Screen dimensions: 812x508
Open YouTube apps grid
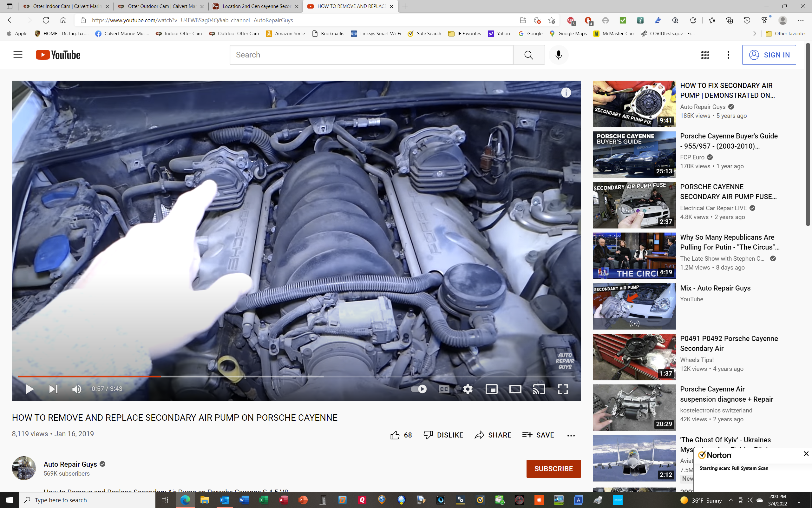pos(704,55)
